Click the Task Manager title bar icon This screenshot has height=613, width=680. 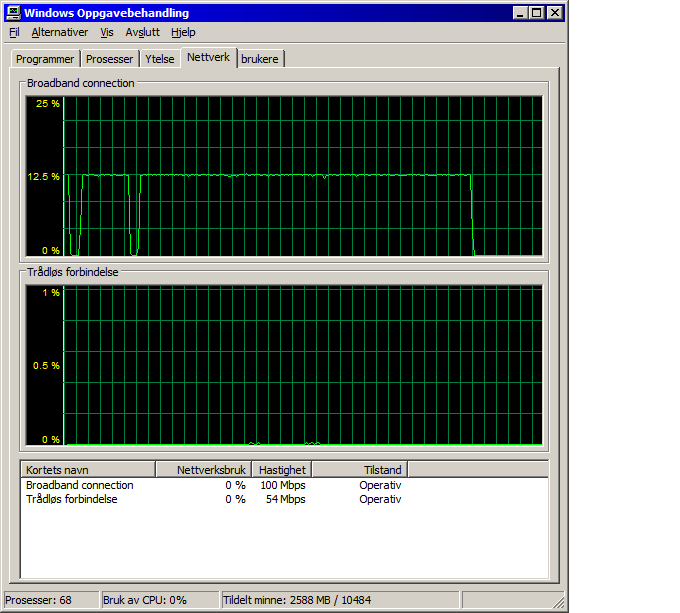click(x=13, y=13)
